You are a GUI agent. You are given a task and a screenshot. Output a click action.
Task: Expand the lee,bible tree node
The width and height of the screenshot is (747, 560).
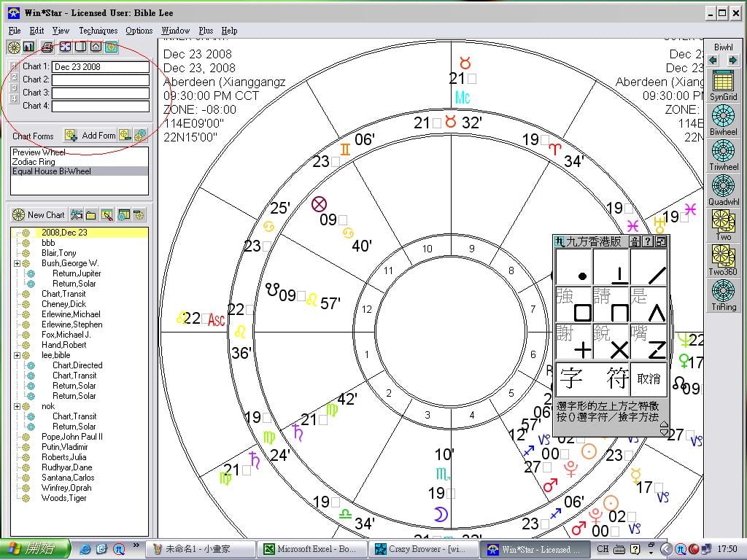click(17, 355)
